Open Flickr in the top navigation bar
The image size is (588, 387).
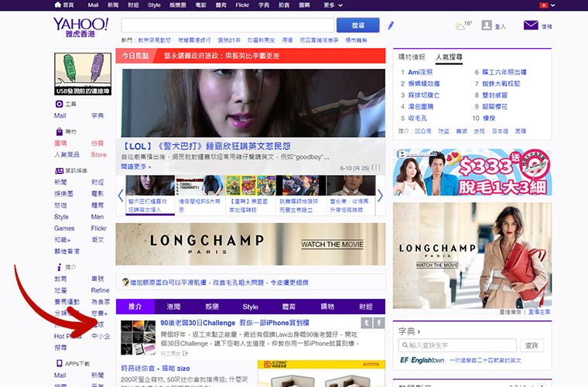tap(242, 5)
